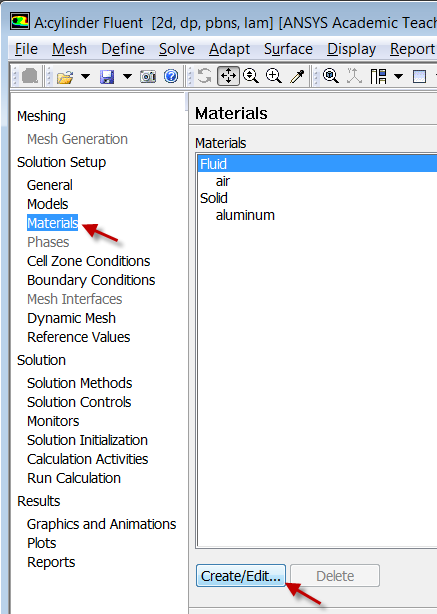
Task: Select the zoom-to-area magnifier with plus
Action: 274,76
